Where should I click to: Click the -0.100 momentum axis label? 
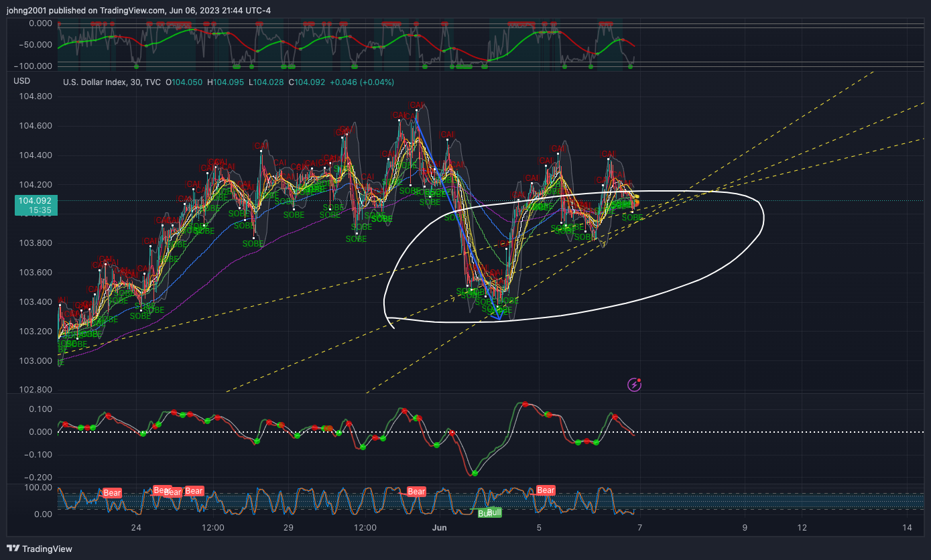(x=39, y=455)
